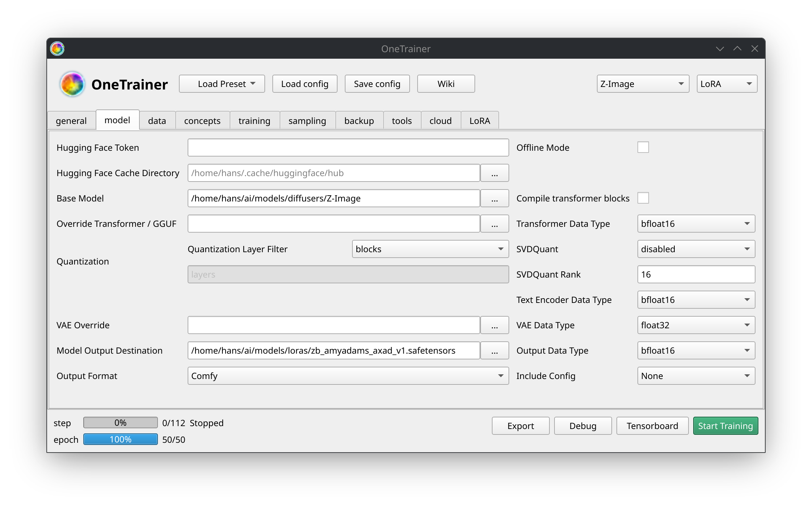Open the Load Preset dropdown
Viewport: 812px width, 508px height.
[222, 84]
